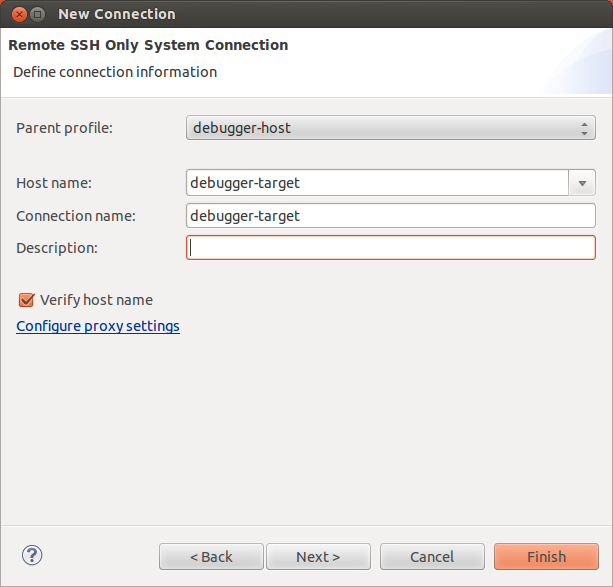Proceed with the Next button
The width and height of the screenshot is (613, 587).
(x=318, y=557)
